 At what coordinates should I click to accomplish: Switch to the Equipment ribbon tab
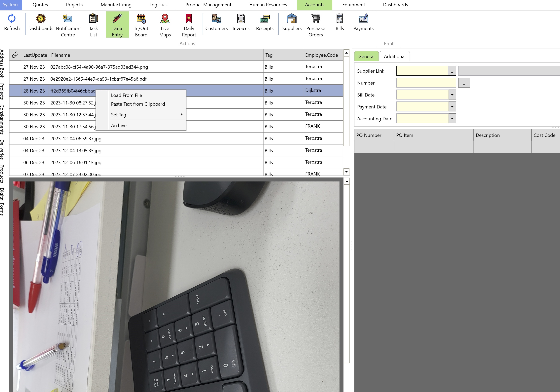coord(353,5)
